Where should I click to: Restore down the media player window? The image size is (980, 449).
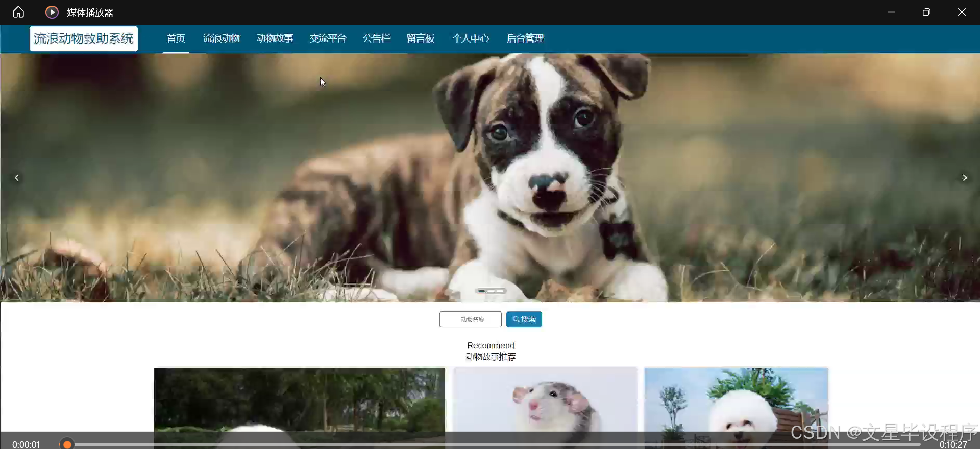(926, 12)
